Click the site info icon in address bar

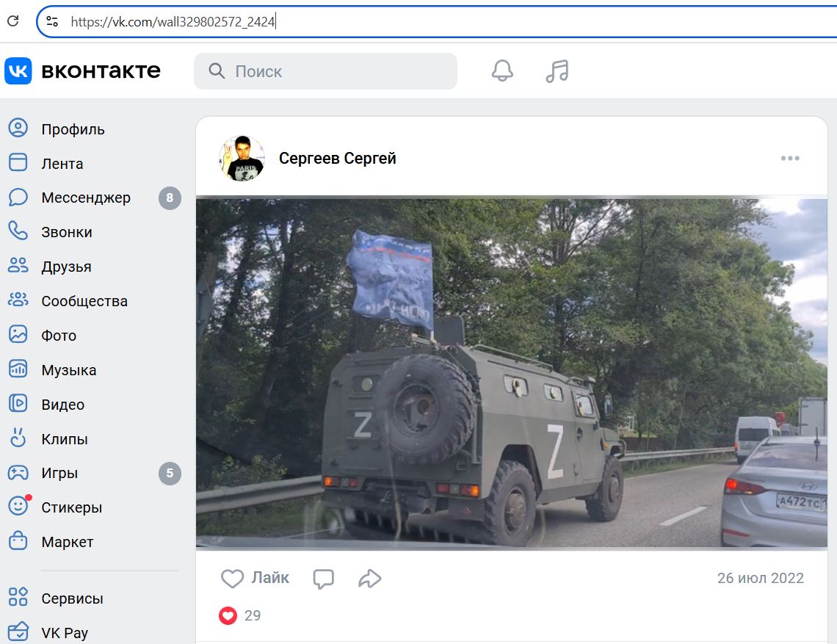(52, 21)
